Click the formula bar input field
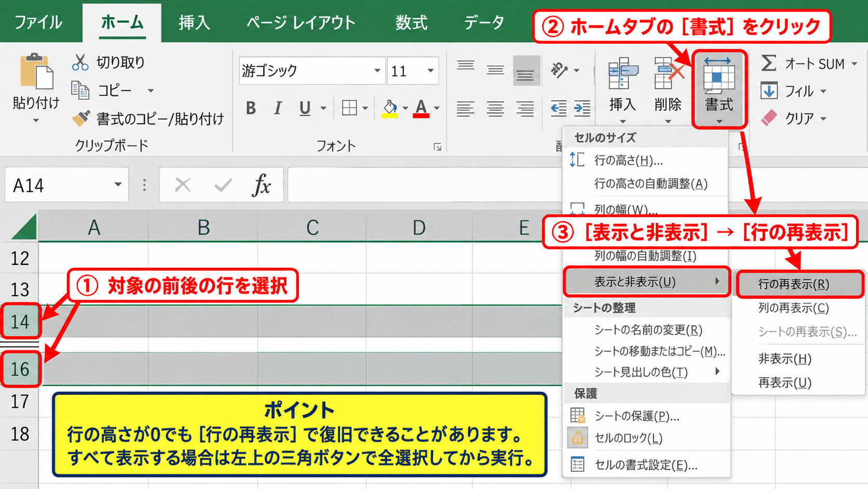Screen dimensions: 868x489 [425, 184]
